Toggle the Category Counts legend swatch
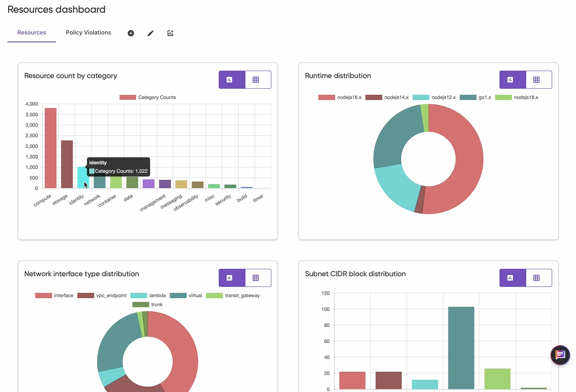This screenshot has height=392, width=576. tap(128, 97)
